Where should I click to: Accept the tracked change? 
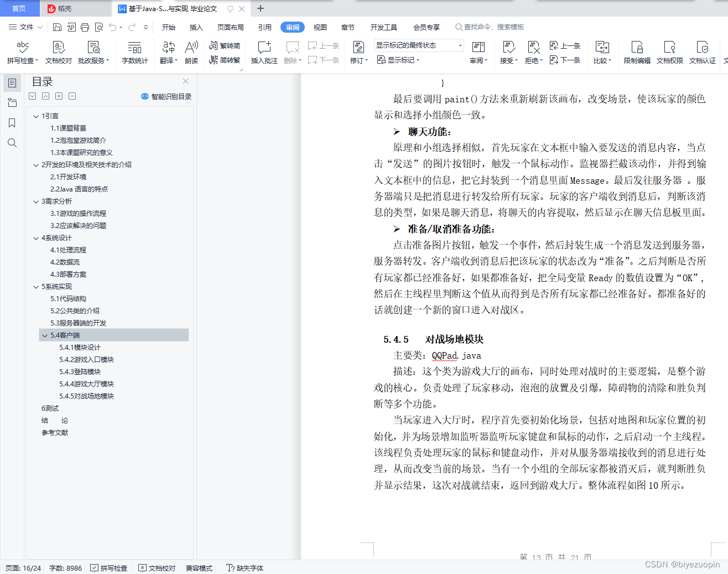tap(508, 53)
